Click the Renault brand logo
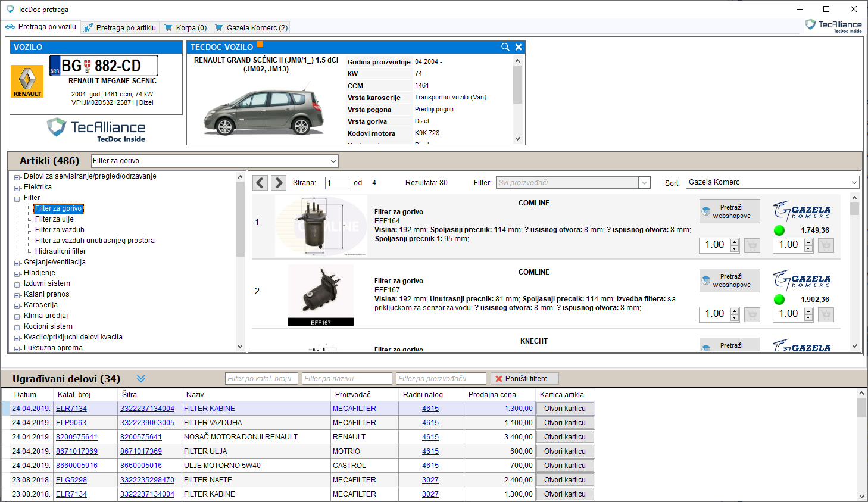The height and width of the screenshot is (502, 868). [x=27, y=81]
